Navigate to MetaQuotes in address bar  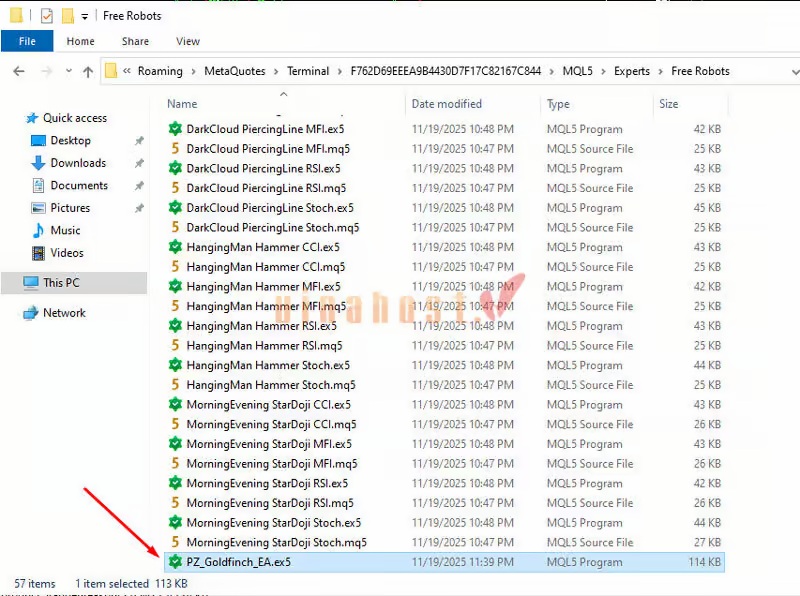click(x=235, y=71)
